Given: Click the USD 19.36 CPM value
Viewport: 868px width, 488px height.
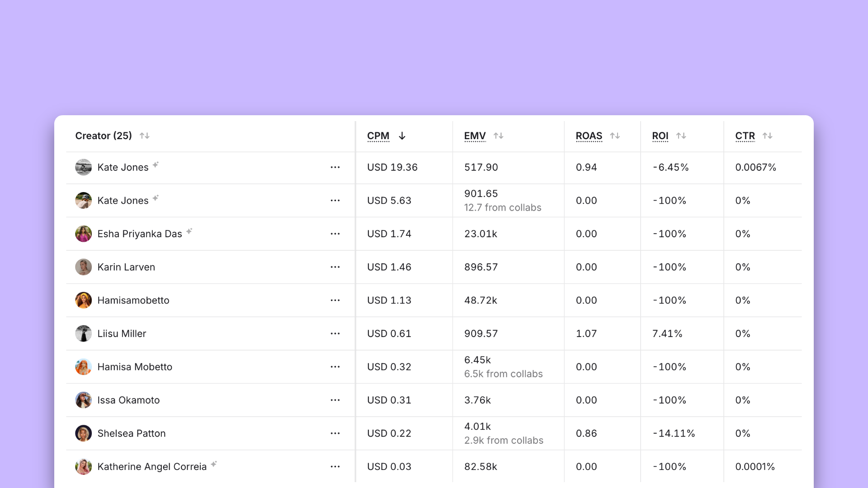Looking at the screenshot, I should tap(392, 167).
